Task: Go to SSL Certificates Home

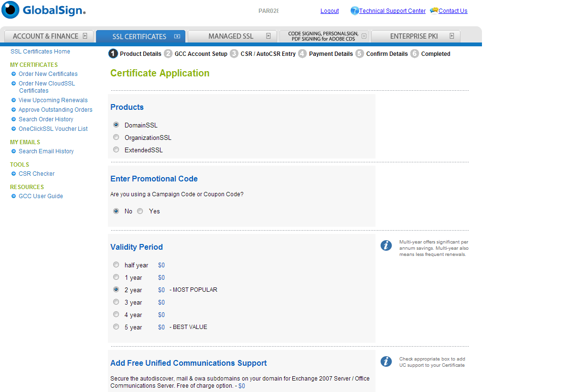Action: click(x=40, y=51)
